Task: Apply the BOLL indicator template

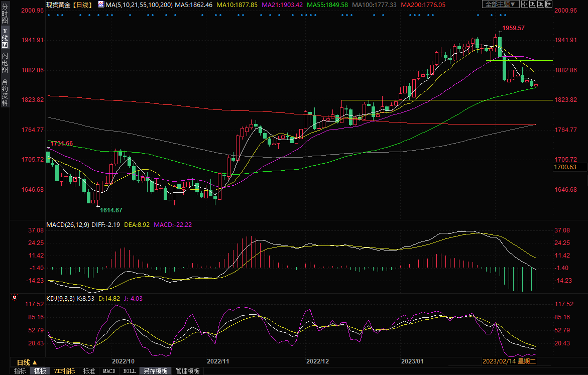Action: [129, 371]
